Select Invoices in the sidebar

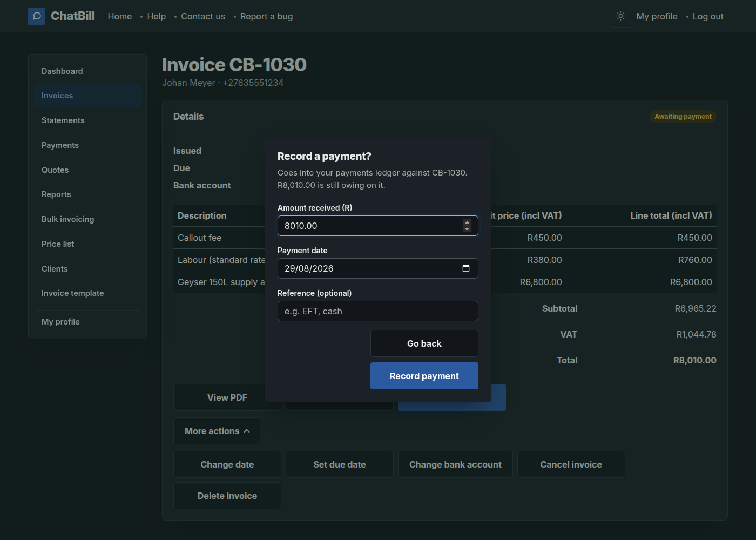[x=87, y=96]
